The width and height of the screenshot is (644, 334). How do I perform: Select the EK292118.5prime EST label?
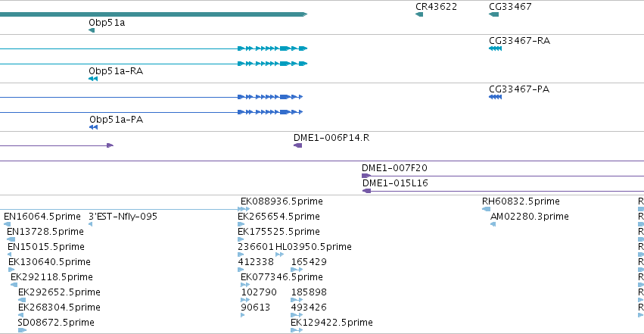coord(51,277)
